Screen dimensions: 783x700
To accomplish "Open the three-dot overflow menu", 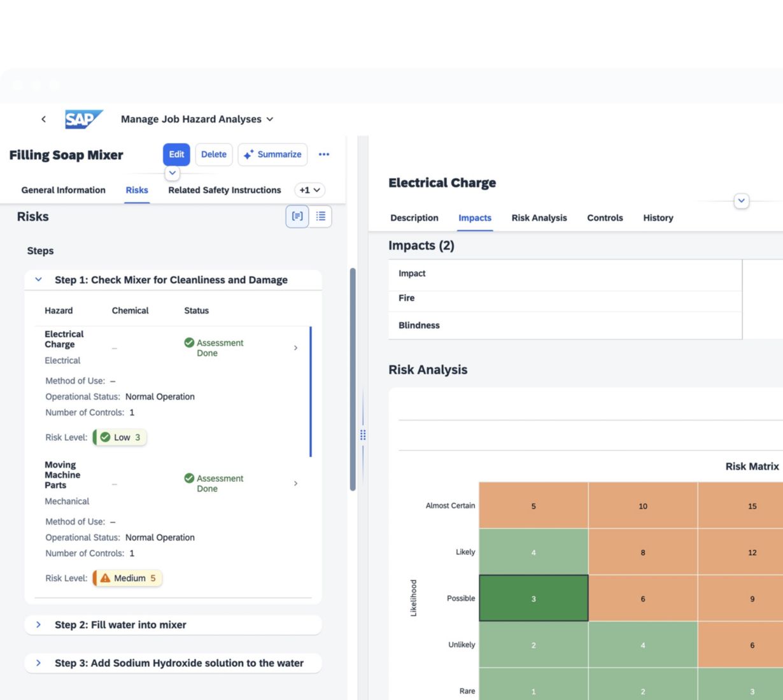I will tap(324, 155).
